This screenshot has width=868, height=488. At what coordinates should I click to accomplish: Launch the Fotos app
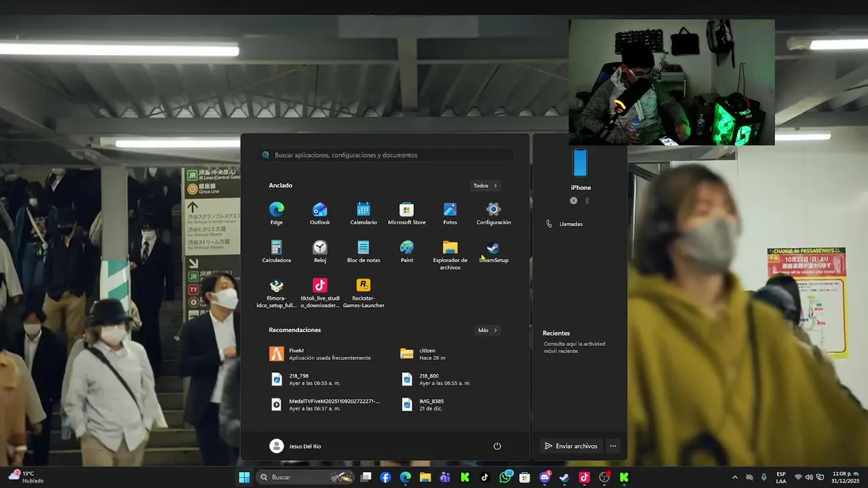[450, 213]
